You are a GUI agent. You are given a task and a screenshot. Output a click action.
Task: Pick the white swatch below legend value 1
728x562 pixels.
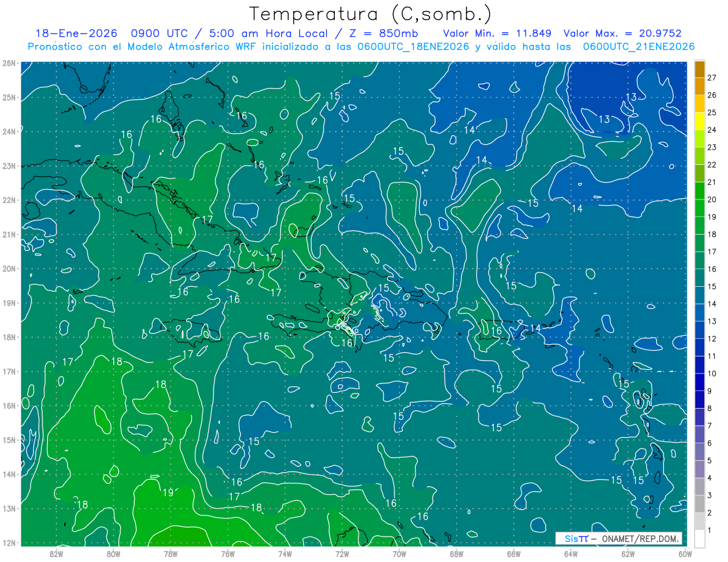(699, 538)
